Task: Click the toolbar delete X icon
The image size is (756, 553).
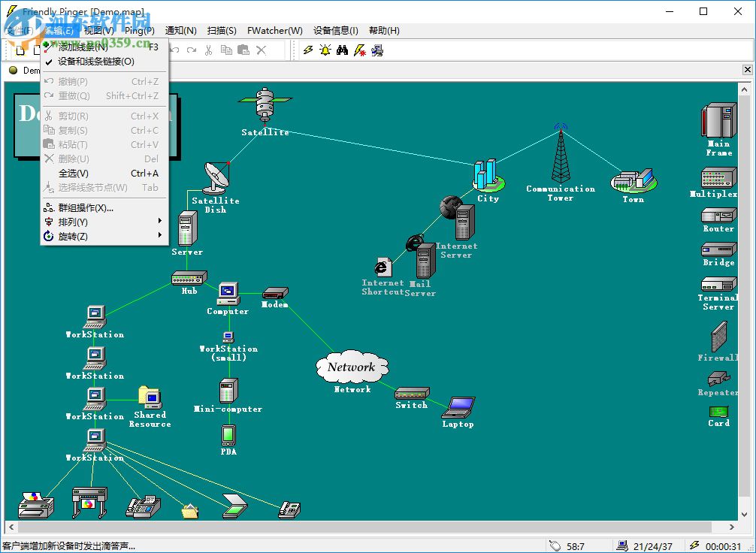Action: [262, 50]
